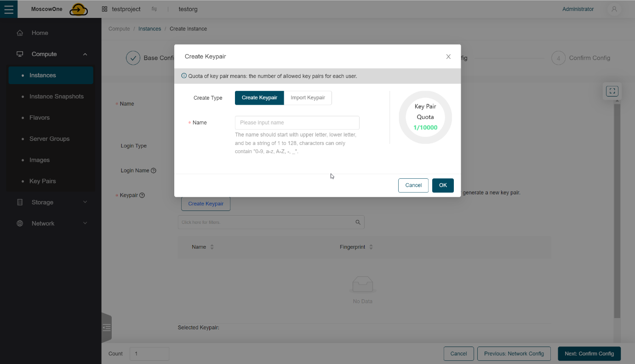Open the Instances breadcrumb link
Screen dimensions: 635x364
coord(149,28)
